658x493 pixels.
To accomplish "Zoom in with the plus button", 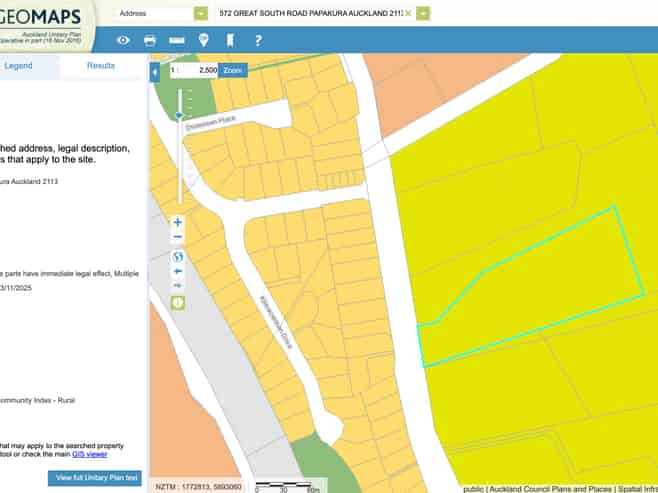I will click(178, 222).
